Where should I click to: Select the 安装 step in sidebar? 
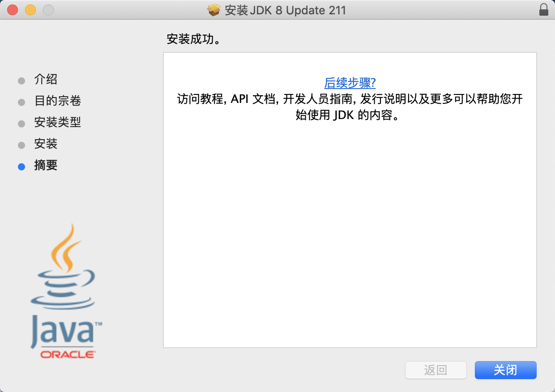(46, 144)
